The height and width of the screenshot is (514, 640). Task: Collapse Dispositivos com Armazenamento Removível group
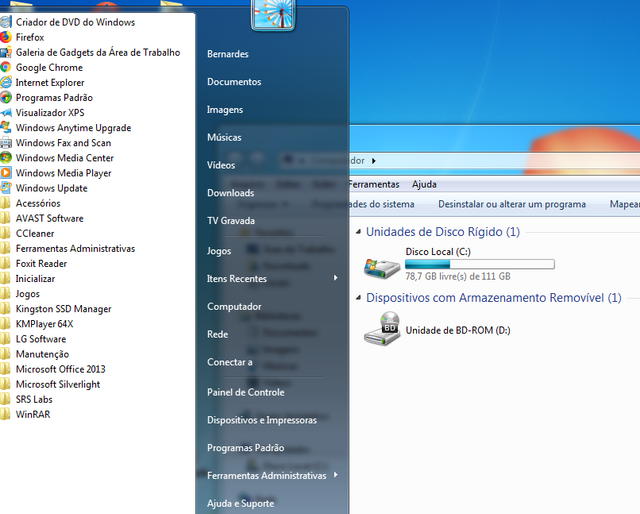click(x=358, y=298)
